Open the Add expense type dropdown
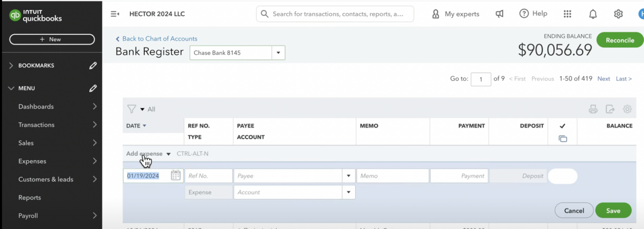 [168, 154]
